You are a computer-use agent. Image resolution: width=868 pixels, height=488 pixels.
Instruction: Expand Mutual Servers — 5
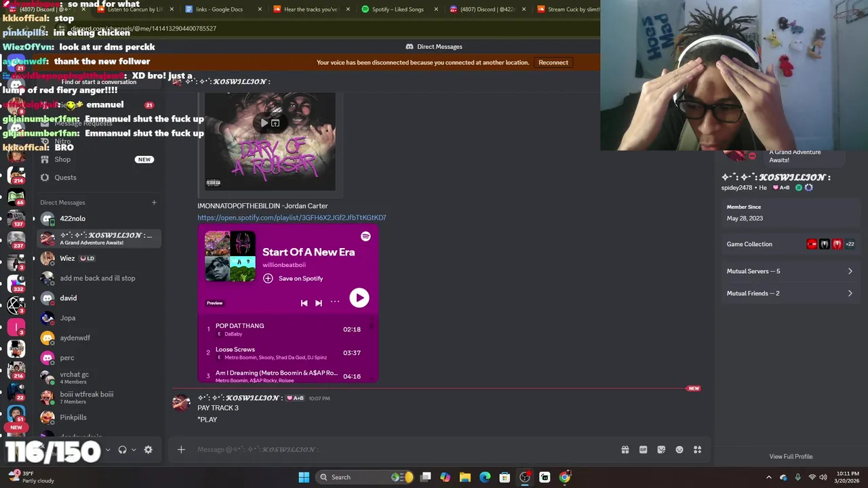[790, 271]
